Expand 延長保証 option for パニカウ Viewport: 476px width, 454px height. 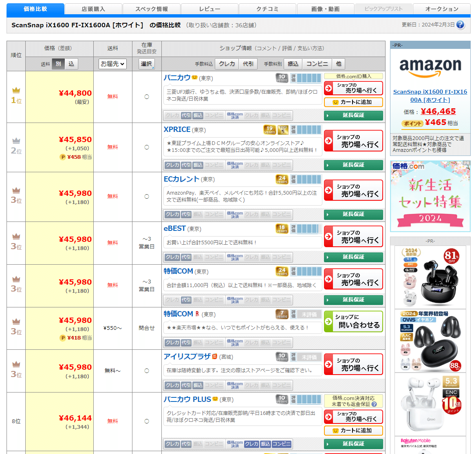(x=353, y=115)
